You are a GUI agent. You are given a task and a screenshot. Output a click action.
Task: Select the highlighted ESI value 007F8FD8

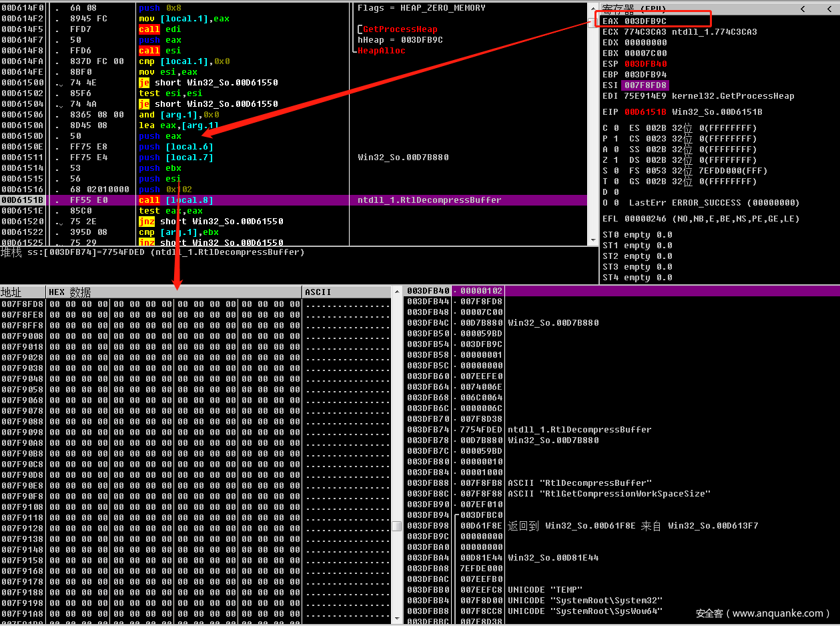[x=645, y=85]
